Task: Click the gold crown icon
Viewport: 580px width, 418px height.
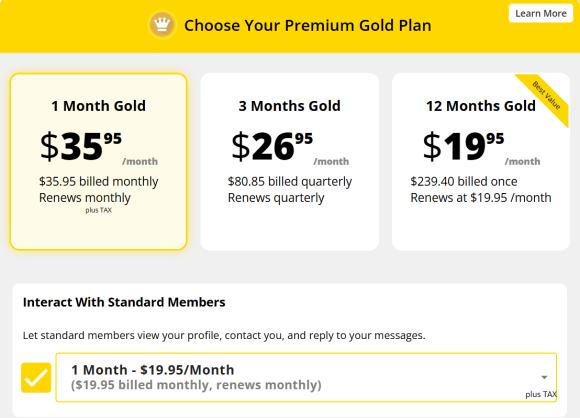Action: coord(162,25)
